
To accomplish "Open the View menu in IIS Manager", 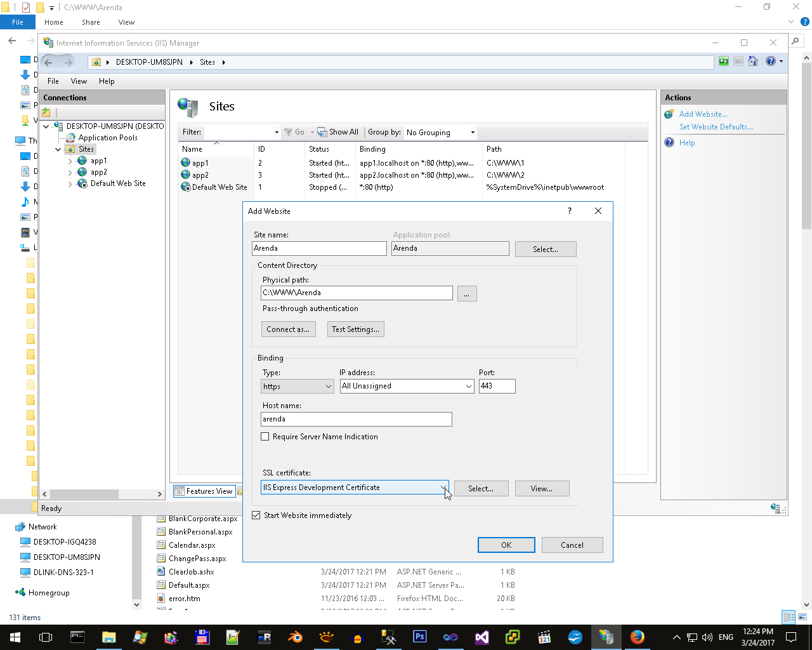I will pyautogui.click(x=79, y=81).
